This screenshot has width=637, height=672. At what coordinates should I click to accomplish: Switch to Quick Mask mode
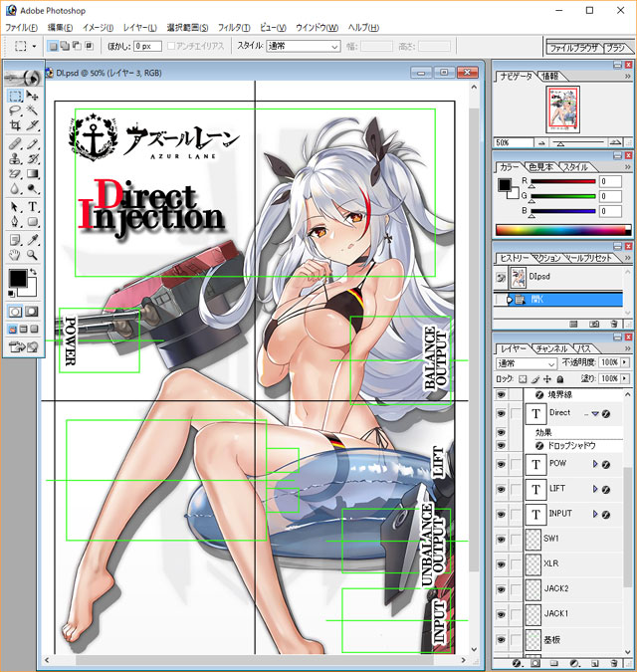(x=32, y=312)
